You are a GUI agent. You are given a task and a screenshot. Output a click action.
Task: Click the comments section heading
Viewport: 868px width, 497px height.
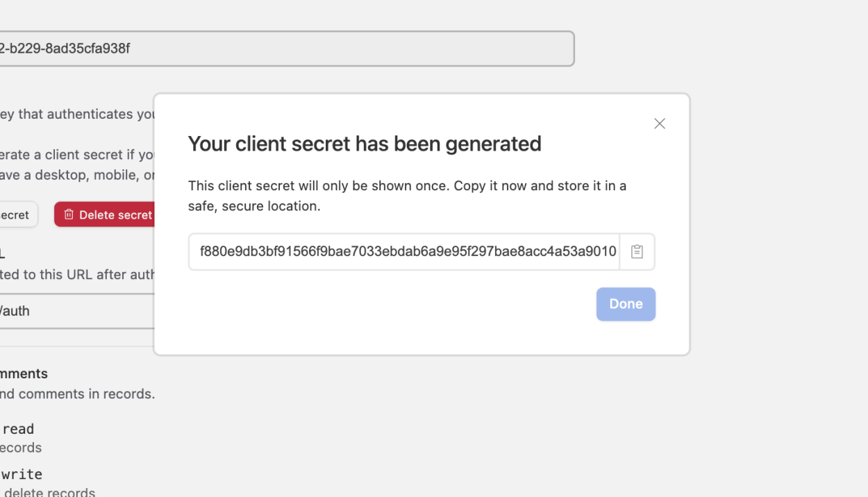pyautogui.click(x=24, y=373)
